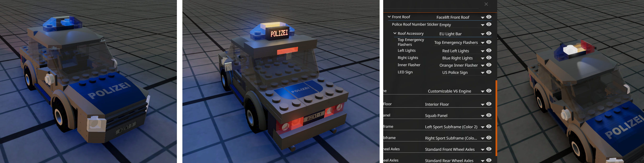
Task: Open the Red Left Lights dropdown
Action: point(463,51)
